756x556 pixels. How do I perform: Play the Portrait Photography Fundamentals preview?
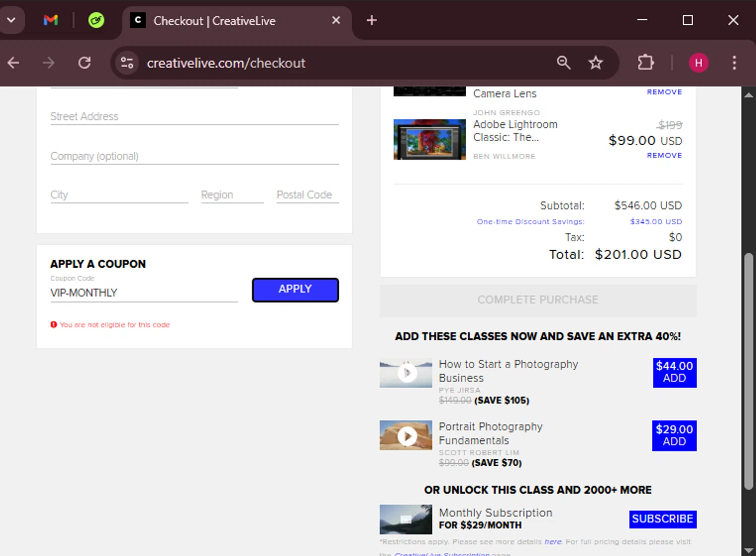click(x=406, y=436)
